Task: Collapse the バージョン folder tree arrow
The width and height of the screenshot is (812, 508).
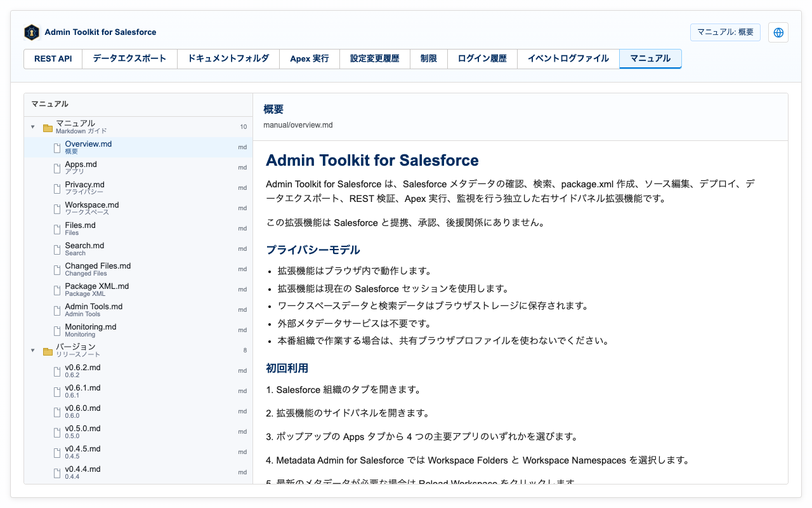Action: (x=32, y=351)
